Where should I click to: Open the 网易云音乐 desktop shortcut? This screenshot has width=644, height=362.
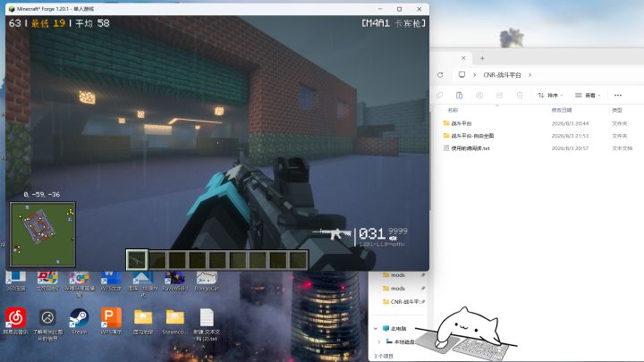(x=15, y=322)
